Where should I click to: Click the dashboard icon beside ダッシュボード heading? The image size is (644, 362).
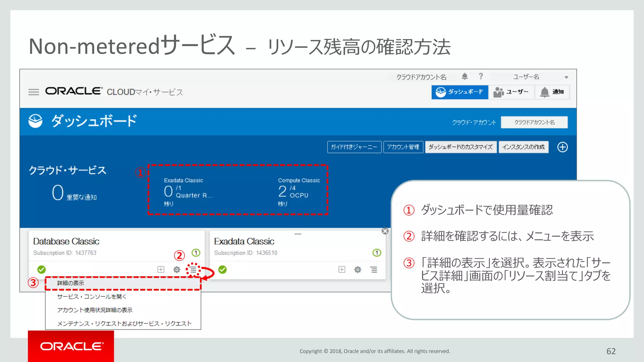[36, 121]
